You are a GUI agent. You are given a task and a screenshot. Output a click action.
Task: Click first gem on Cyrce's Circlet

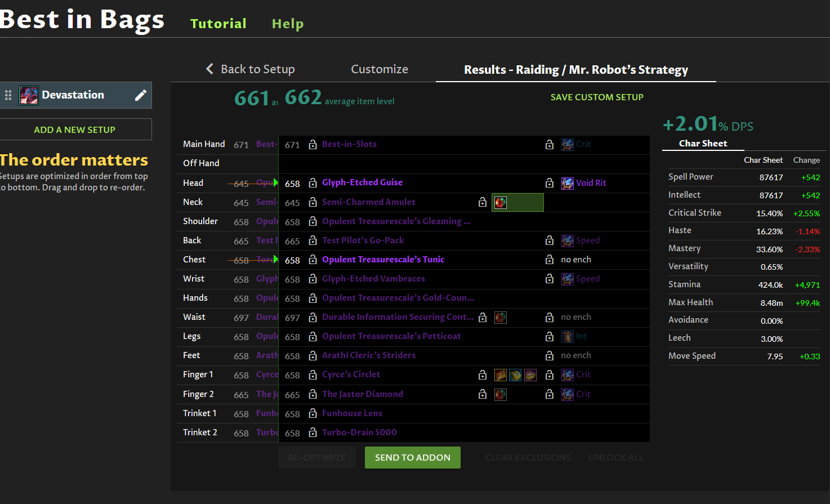pyautogui.click(x=500, y=374)
